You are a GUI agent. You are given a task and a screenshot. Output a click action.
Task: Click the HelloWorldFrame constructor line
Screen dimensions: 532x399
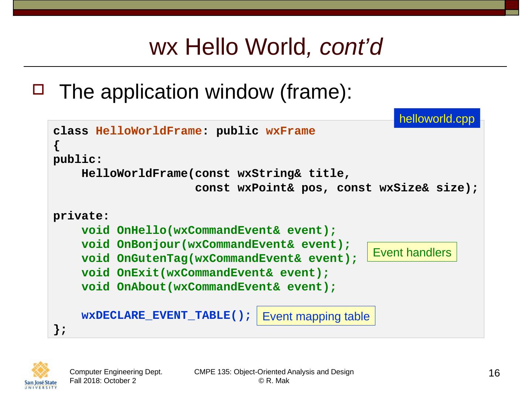click(x=216, y=174)
